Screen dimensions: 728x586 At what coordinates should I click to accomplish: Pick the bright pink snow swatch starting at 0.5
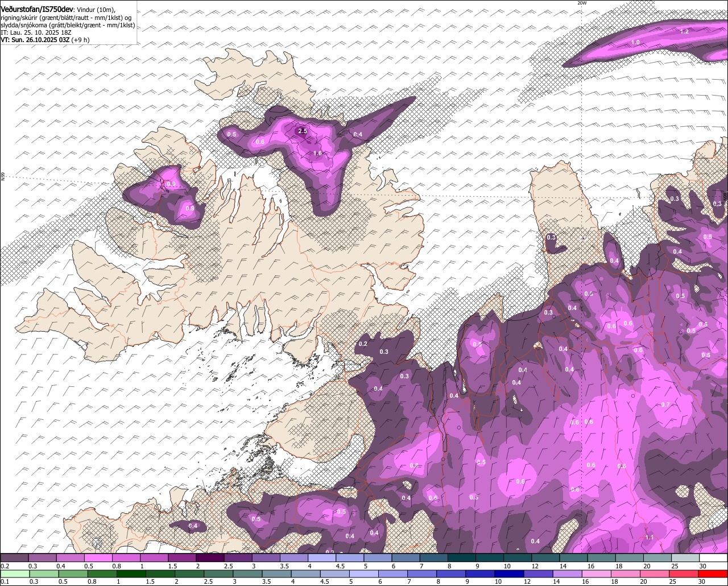pos(98,558)
